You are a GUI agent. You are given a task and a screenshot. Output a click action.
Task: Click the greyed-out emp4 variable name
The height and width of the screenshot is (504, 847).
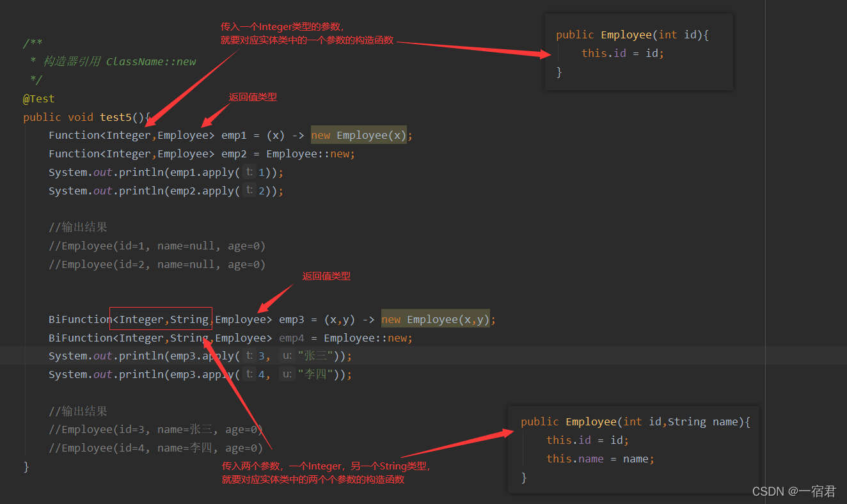(x=292, y=338)
